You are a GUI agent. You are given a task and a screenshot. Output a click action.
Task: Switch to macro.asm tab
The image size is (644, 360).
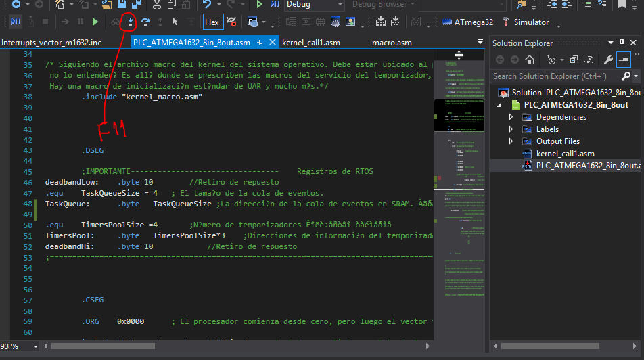click(x=392, y=43)
